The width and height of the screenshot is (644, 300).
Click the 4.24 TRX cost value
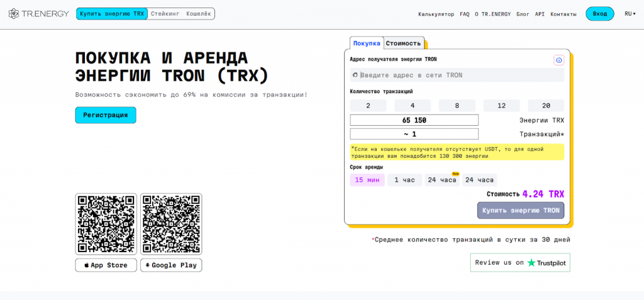pyautogui.click(x=543, y=194)
